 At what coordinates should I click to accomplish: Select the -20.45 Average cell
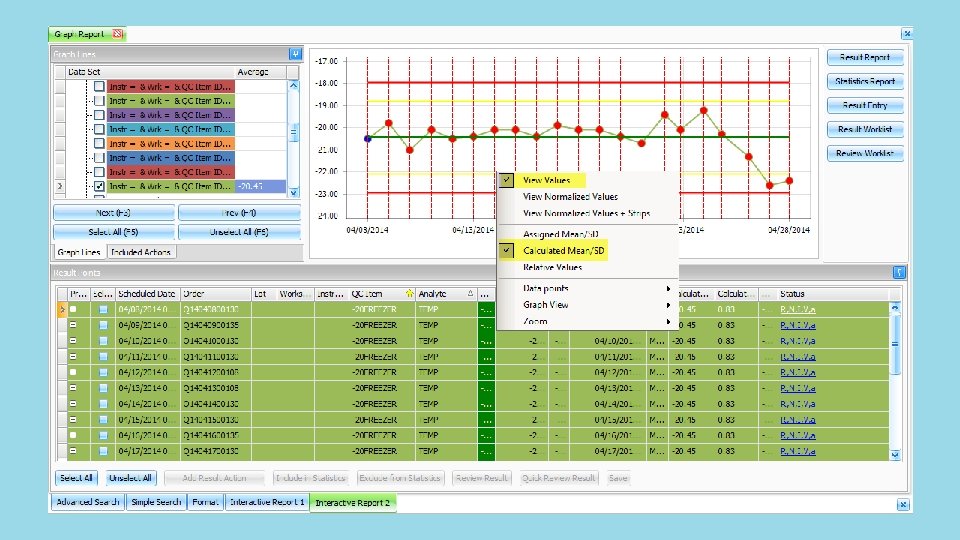pyautogui.click(x=261, y=186)
